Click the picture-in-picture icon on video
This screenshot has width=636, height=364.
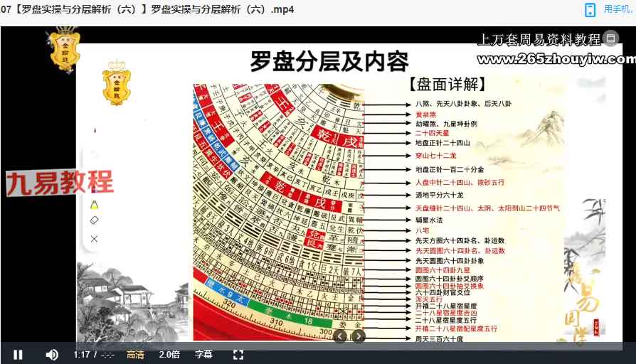[x=610, y=38]
